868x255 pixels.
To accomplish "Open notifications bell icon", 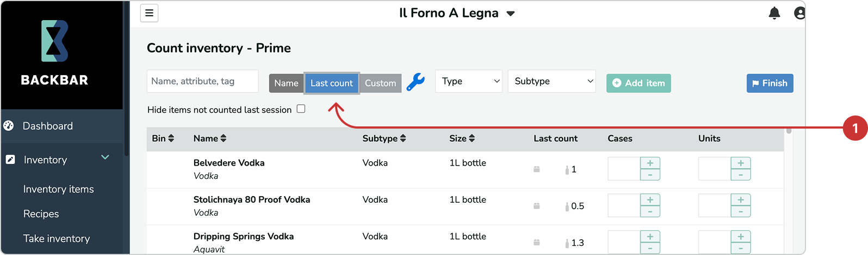I will pos(774,13).
